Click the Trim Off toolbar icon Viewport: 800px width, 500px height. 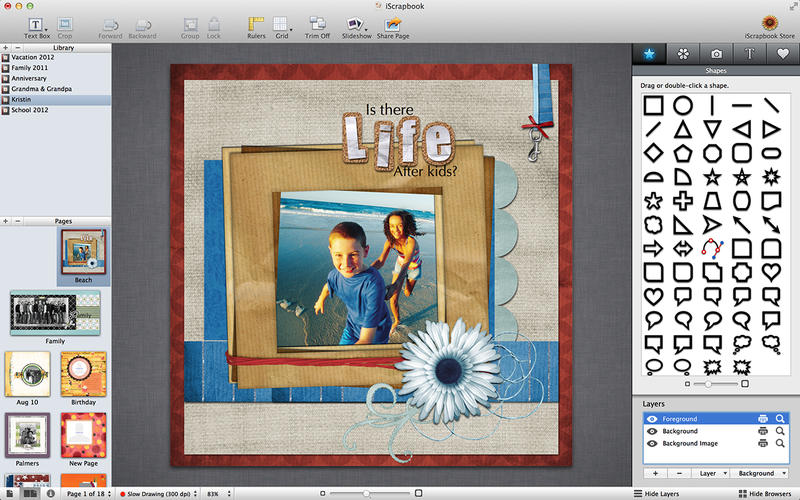317,24
